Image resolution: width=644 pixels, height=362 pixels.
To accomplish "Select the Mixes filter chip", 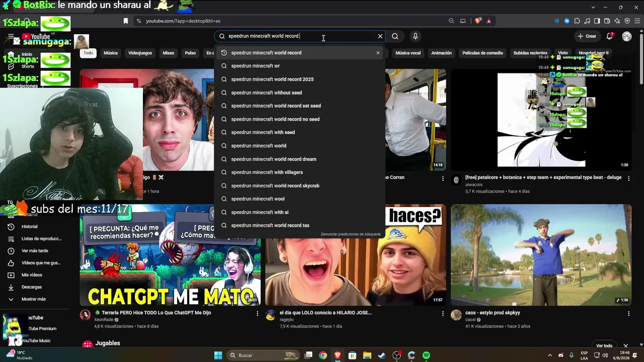I will 169,53.
